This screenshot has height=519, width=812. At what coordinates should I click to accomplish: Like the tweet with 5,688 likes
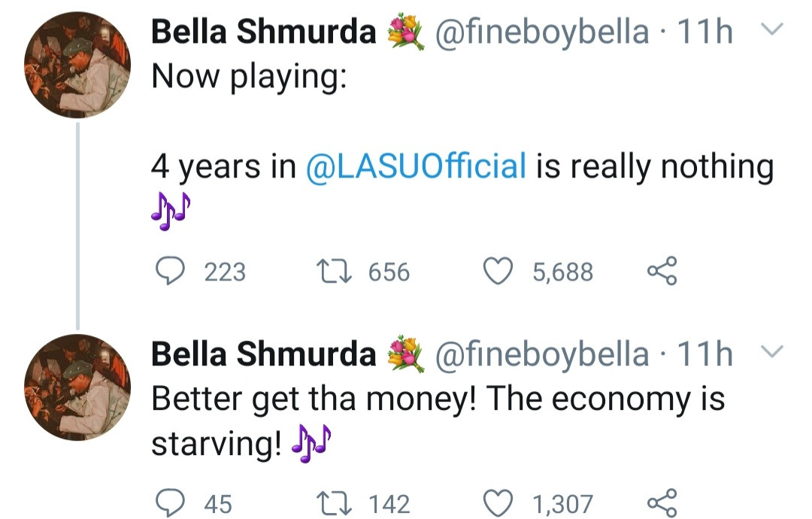[496, 271]
